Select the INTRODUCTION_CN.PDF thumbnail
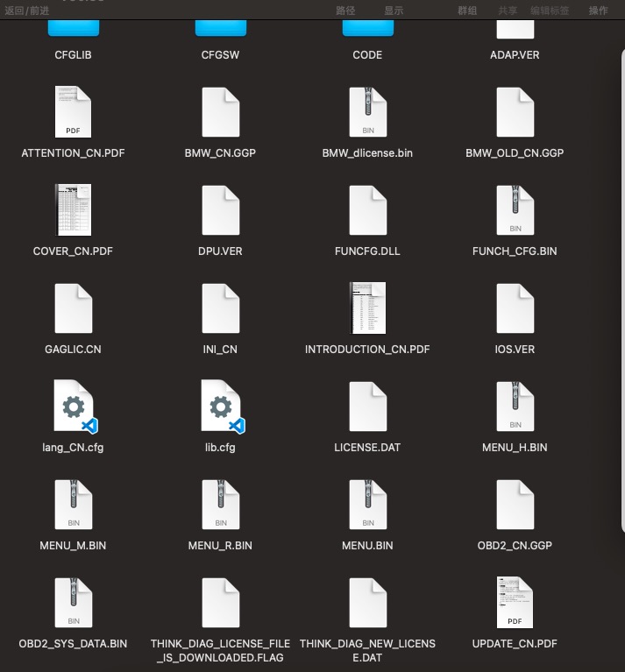This screenshot has height=672, width=625. (367, 308)
